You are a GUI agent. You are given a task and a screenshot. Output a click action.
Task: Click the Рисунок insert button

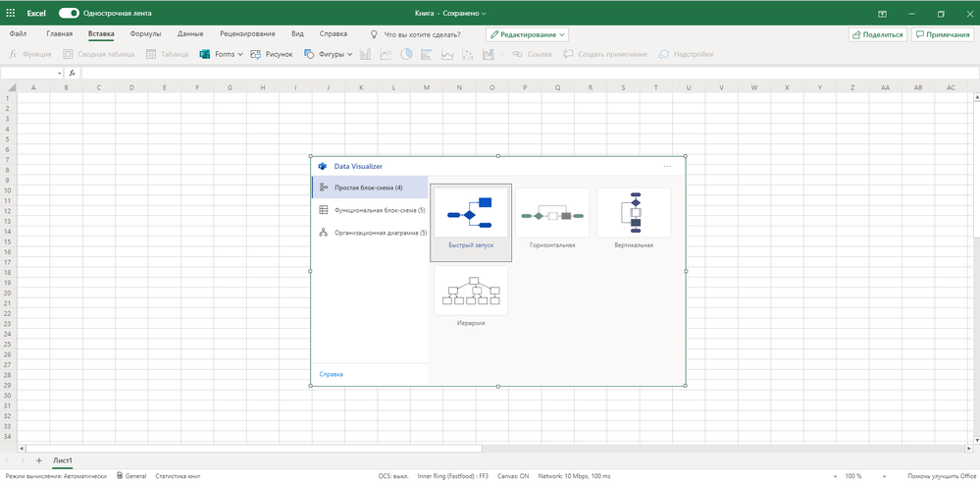pos(272,54)
